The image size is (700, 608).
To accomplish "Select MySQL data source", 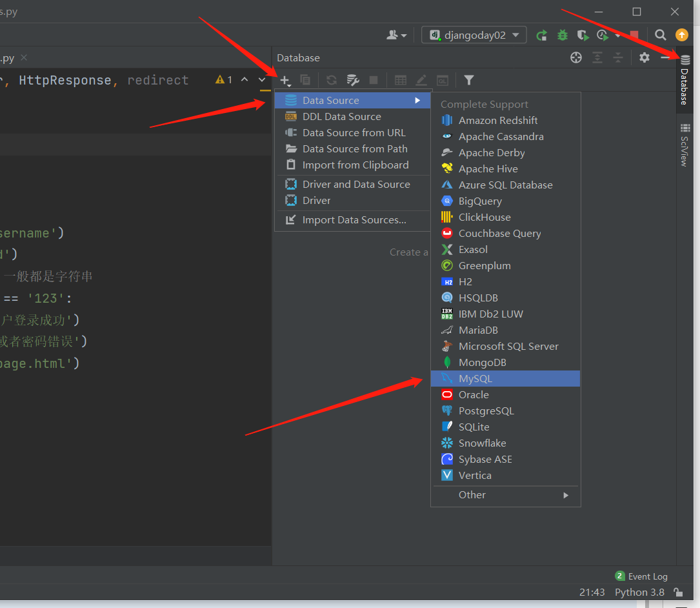I will pyautogui.click(x=505, y=378).
